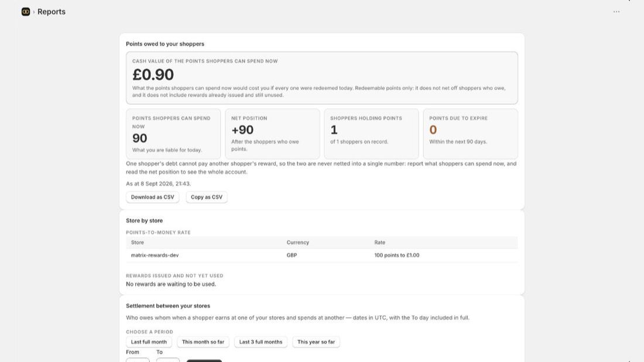The height and width of the screenshot is (362, 644).
Task: Click What you are liable for today text
Action: 167,150
